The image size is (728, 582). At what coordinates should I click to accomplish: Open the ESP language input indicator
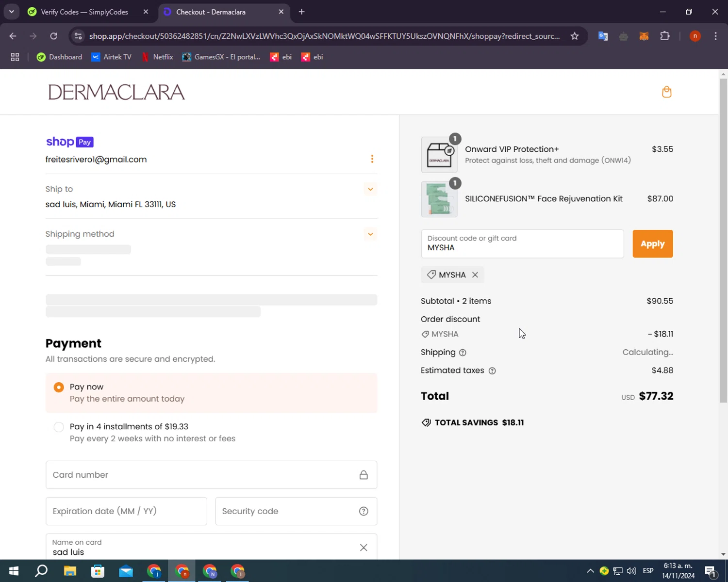(x=648, y=571)
